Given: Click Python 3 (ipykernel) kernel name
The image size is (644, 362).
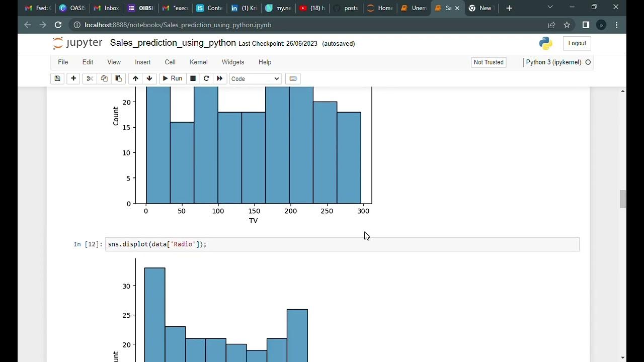Looking at the screenshot, I should pyautogui.click(x=553, y=62).
